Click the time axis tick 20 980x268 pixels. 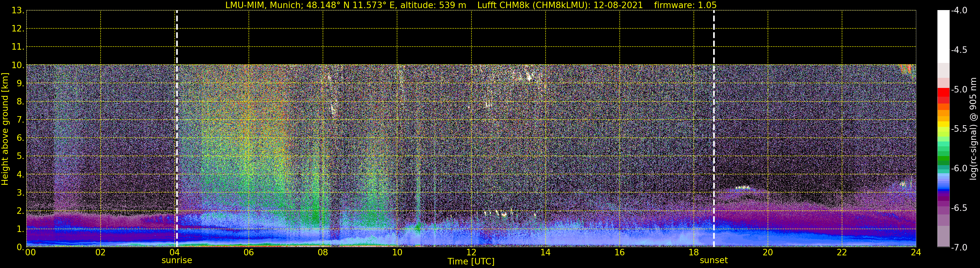pos(768,252)
